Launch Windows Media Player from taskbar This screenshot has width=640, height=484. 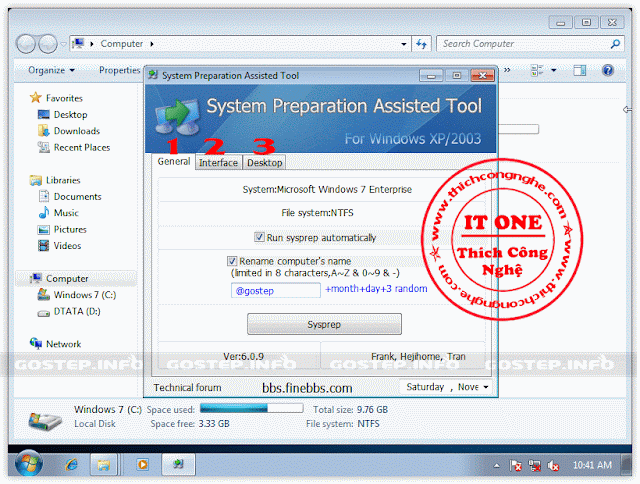pos(142,464)
